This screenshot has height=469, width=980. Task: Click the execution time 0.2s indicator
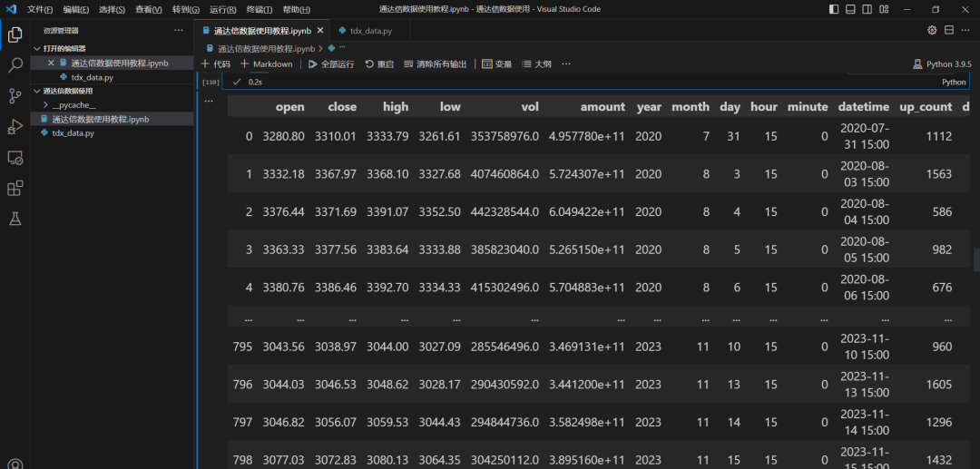(x=255, y=82)
